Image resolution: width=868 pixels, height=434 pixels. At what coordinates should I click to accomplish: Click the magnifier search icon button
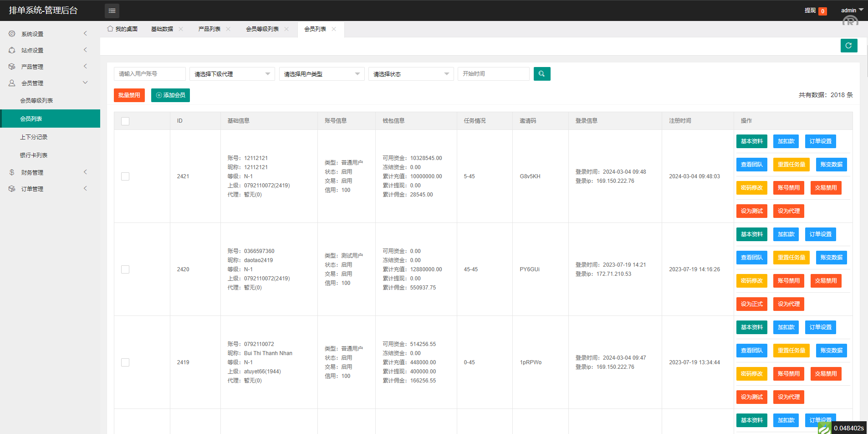pos(541,74)
